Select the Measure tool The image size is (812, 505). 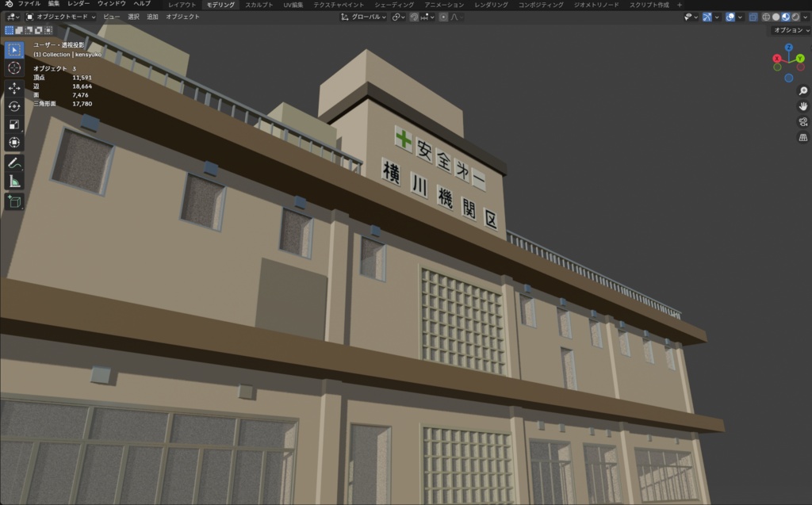[x=14, y=181]
